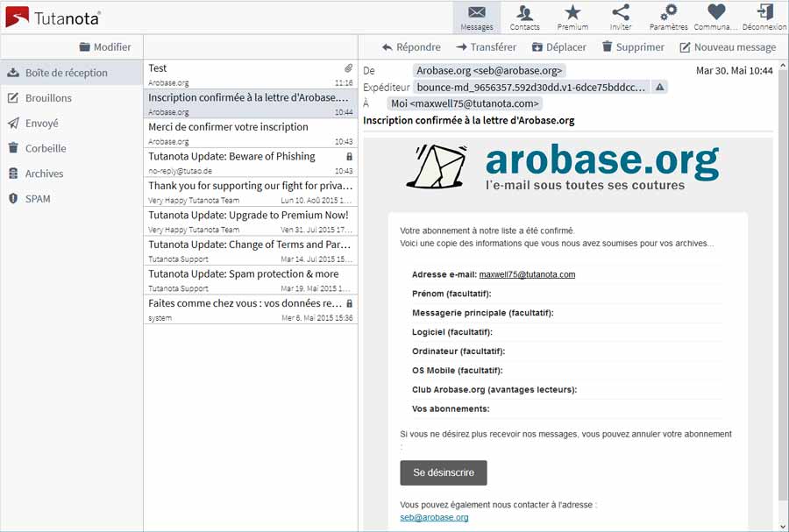The image size is (789, 532).
Task: Click the seb@arobase.org contact link
Action: pos(434,517)
